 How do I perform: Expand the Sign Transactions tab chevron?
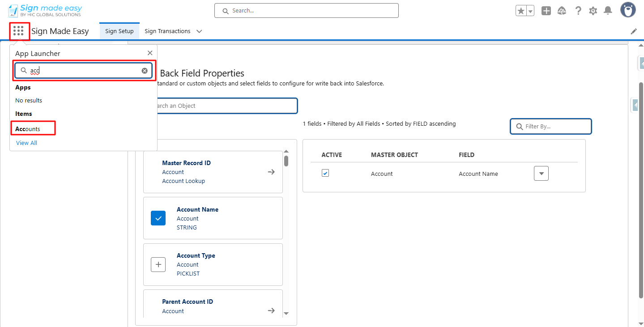tap(199, 31)
